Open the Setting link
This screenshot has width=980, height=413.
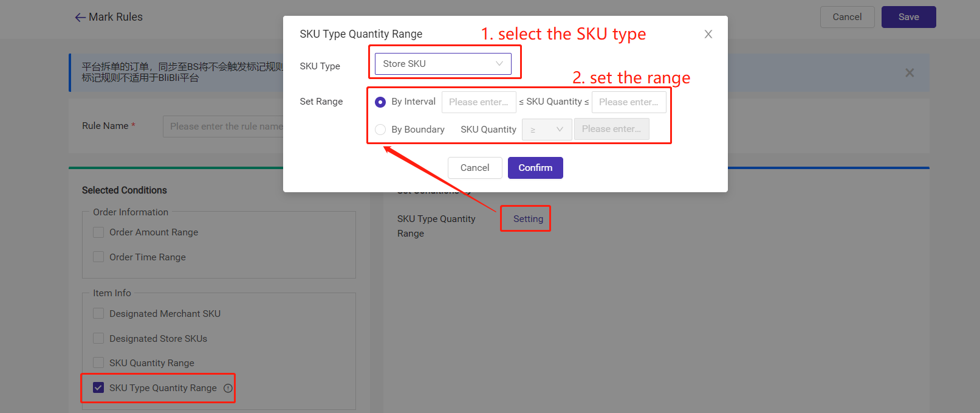[528, 219]
